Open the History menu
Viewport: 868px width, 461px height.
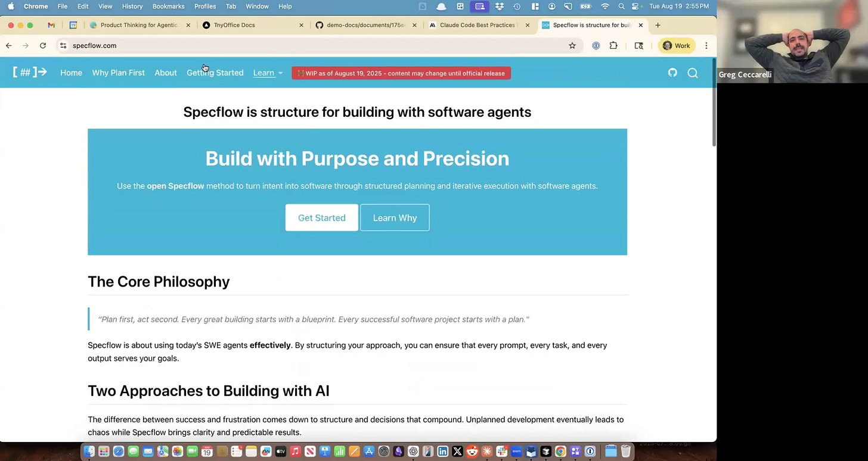point(132,6)
